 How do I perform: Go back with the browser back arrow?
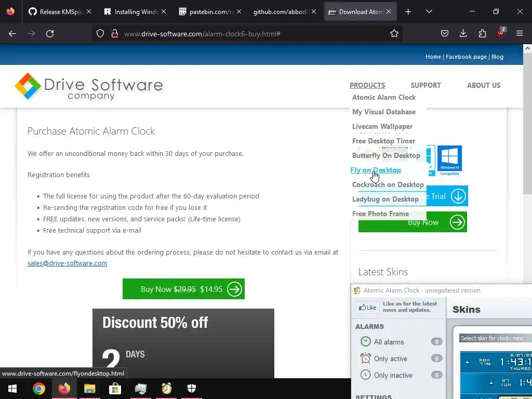pyautogui.click(x=12, y=34)
